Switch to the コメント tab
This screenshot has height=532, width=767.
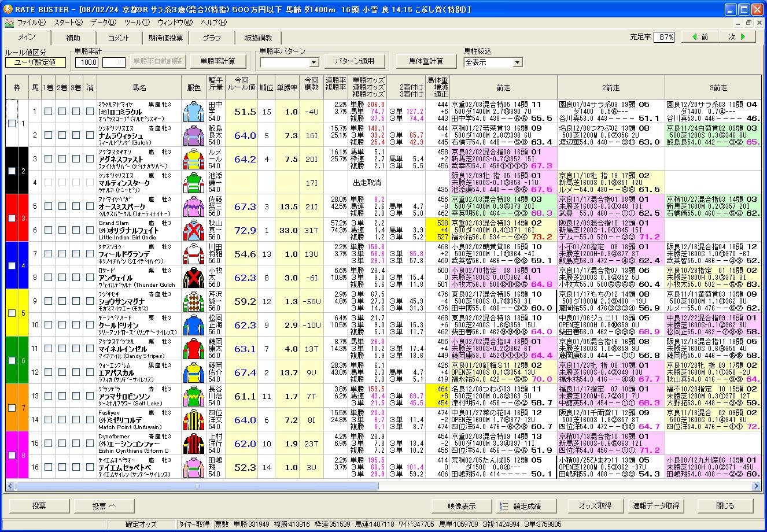pos(119,38)
